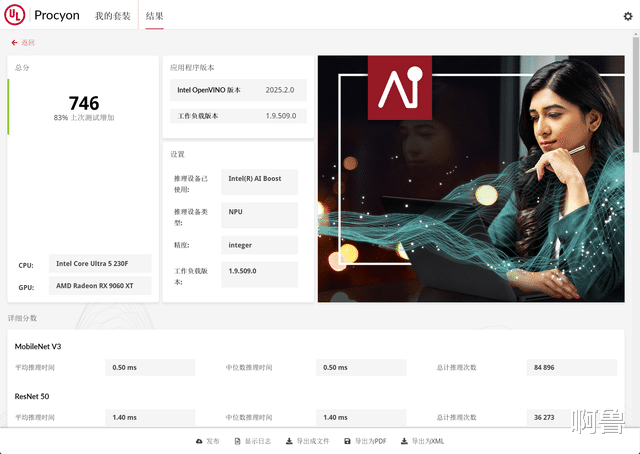
Task: Click MobileNet V3 inference count 84 896
Action: pyautogui.click(x=571, y=367)
